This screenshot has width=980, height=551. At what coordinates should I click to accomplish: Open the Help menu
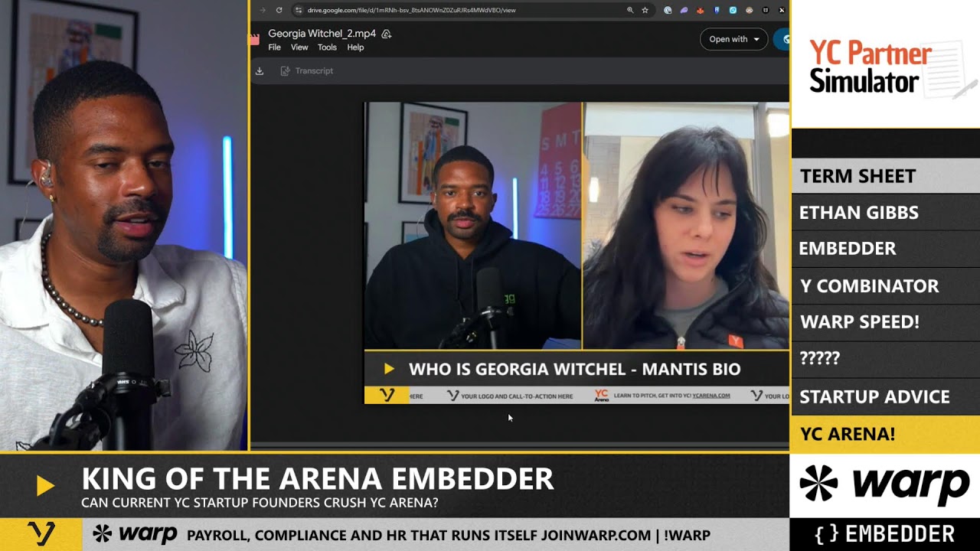[x=355, y=47]
